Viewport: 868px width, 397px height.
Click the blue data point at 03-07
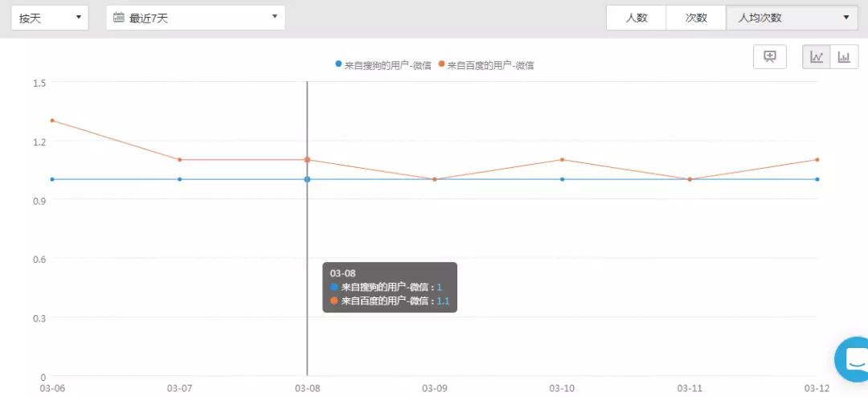pos(179,179)
